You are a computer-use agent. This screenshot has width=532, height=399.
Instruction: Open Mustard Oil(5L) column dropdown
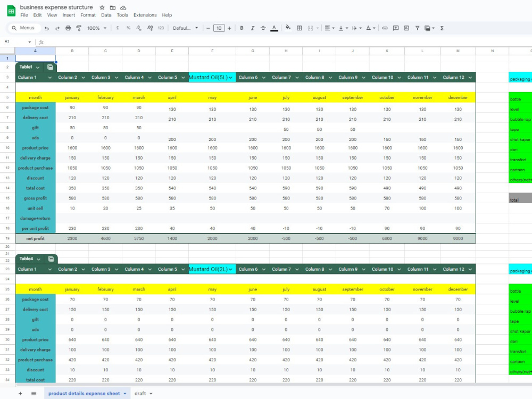(231, 78)
